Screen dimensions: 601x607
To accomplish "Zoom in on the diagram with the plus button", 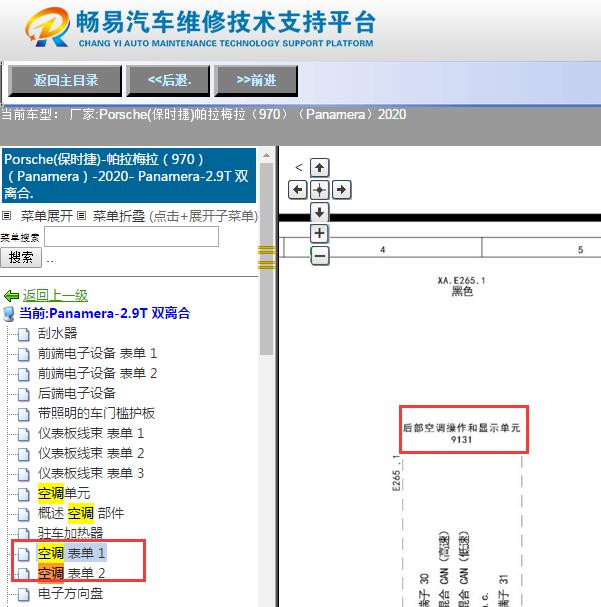I will [319, 233].
